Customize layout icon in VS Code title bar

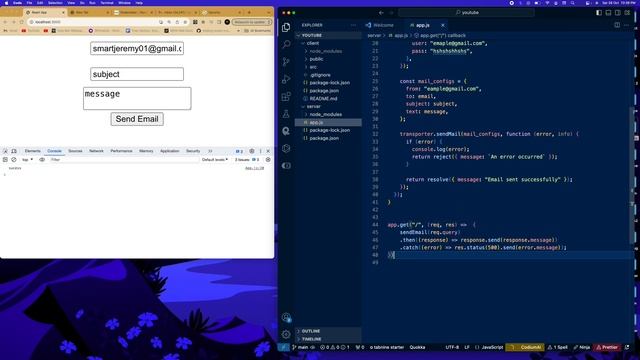click(x=627, y=13)
